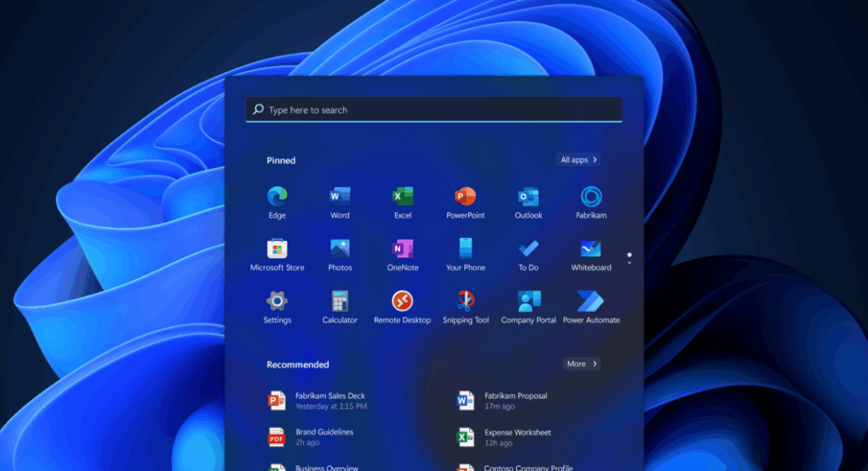
Task: Open Fabrikam Proposal file name
Action: coord(515,395)
